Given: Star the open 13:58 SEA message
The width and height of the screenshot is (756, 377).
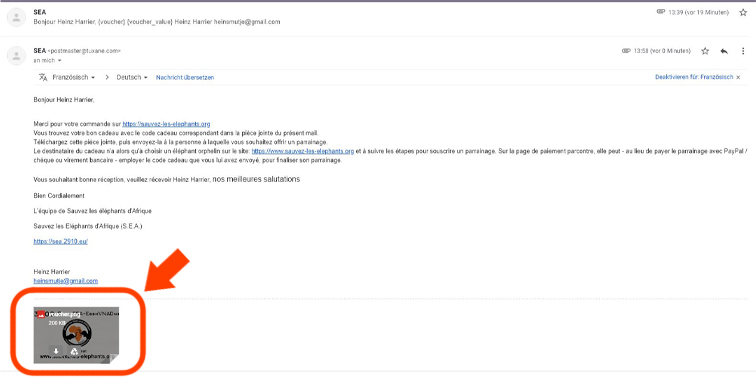Looking at the screenshot, I should tap(705, 51).
